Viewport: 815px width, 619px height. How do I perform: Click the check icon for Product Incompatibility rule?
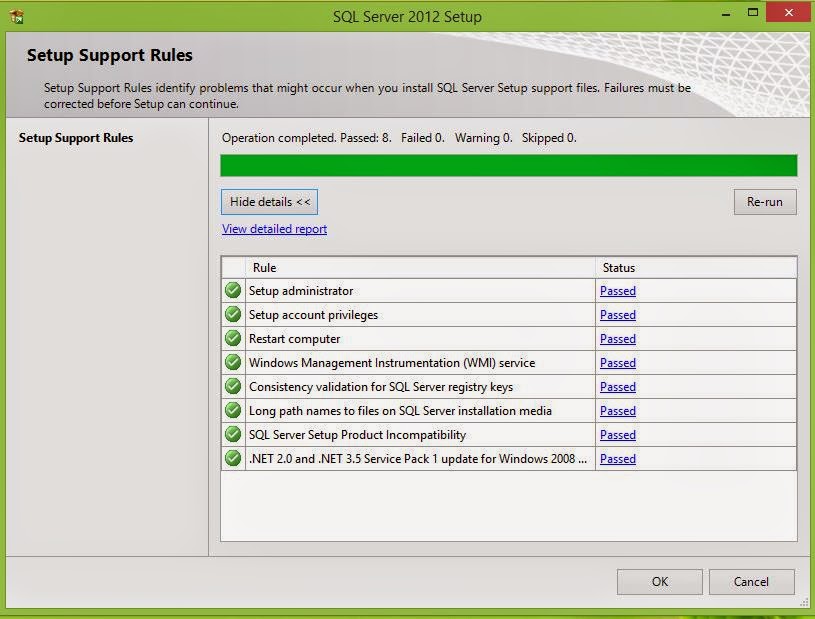pyautogui.click(x=233, y=434)
